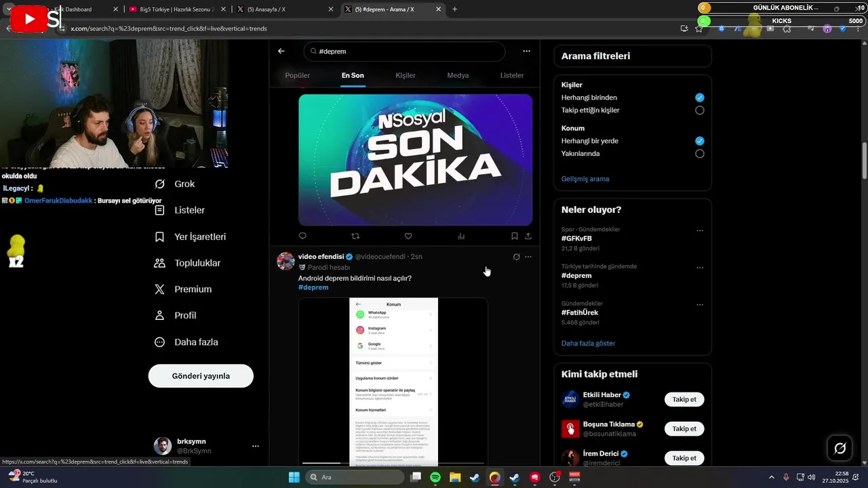This screenshot has width=868, height=488.
Task: Open Grok floating button at bottom right
Action: coord(840,448)
